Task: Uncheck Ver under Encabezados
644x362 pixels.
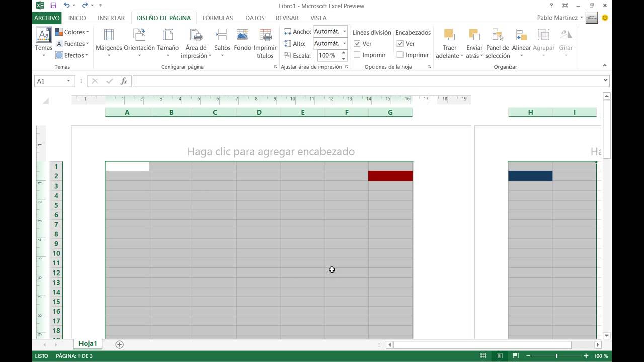Action: point(400,44)
